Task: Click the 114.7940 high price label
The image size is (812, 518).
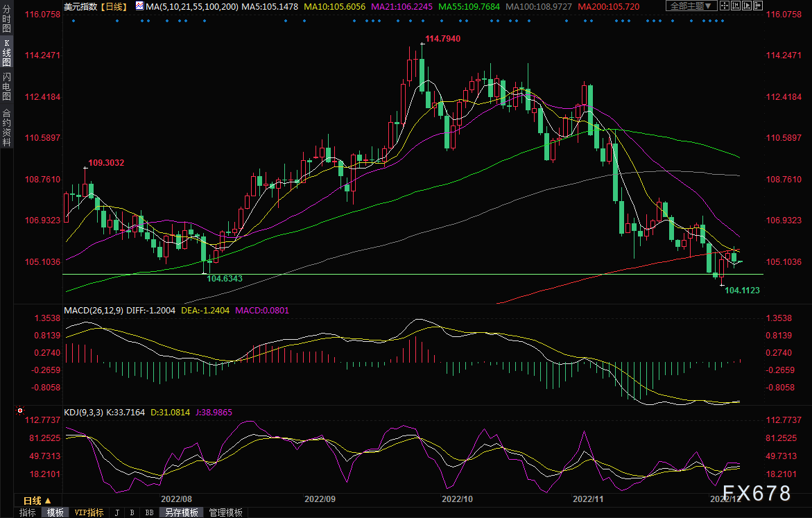Action: point(443,39)
